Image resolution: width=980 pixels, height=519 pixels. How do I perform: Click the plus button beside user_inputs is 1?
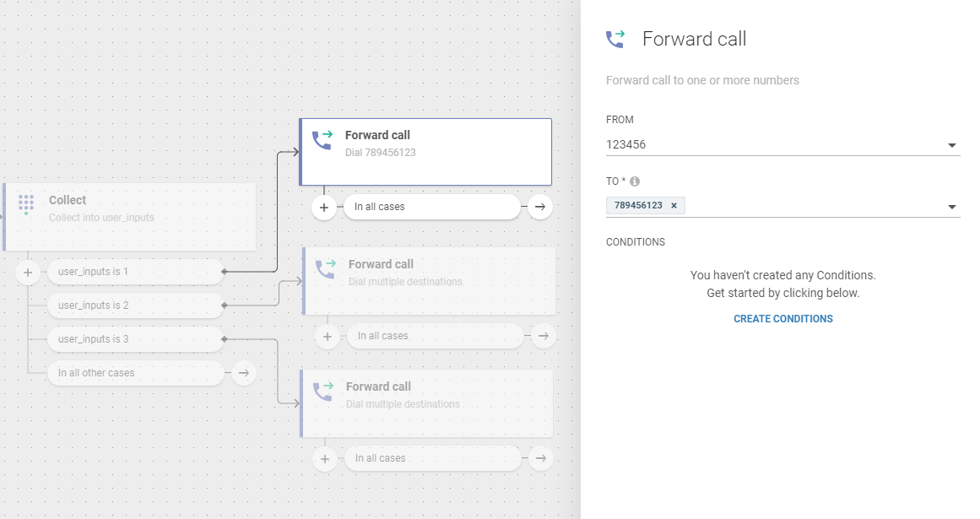pos(28,273)
